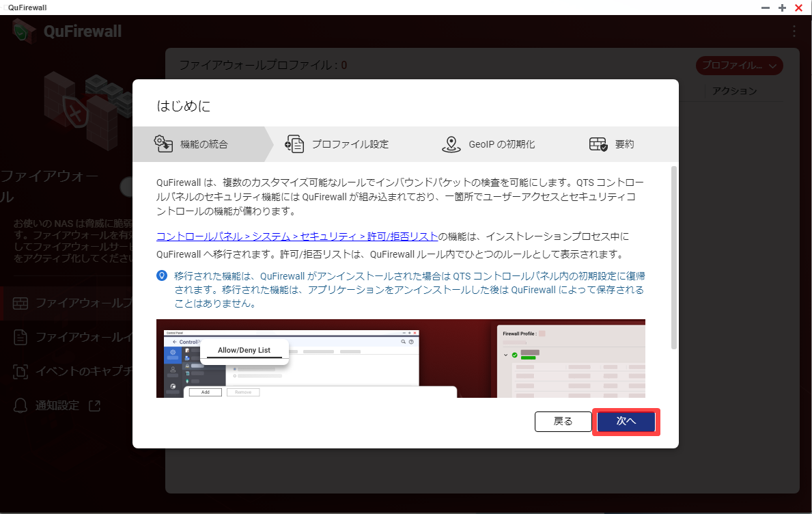Screen dimensions: 812x514
Task: Click the external-link icon next to 通知設定
Action: (95, 406)
